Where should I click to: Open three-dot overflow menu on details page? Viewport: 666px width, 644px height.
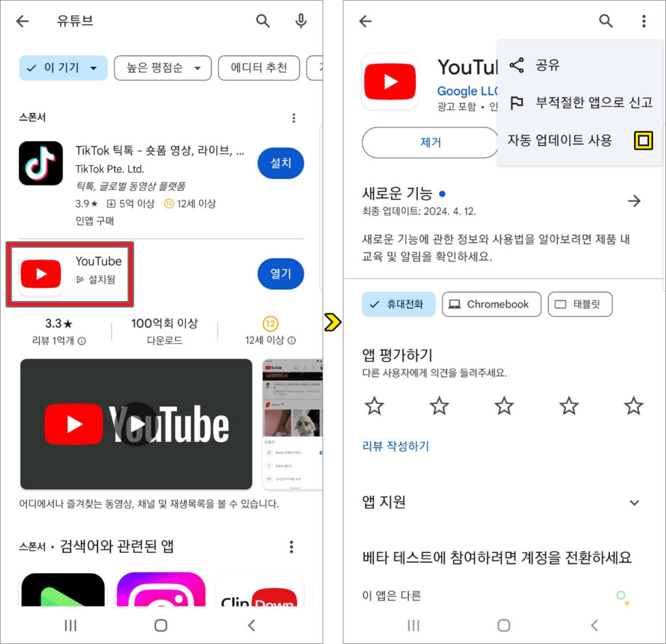pyautogui.click(x=644, y=21)
